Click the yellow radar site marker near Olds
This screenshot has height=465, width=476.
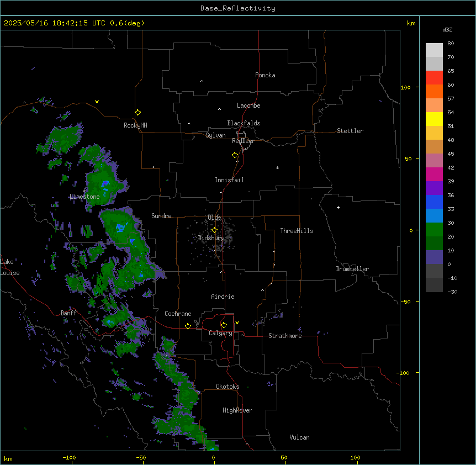(214, 230)
